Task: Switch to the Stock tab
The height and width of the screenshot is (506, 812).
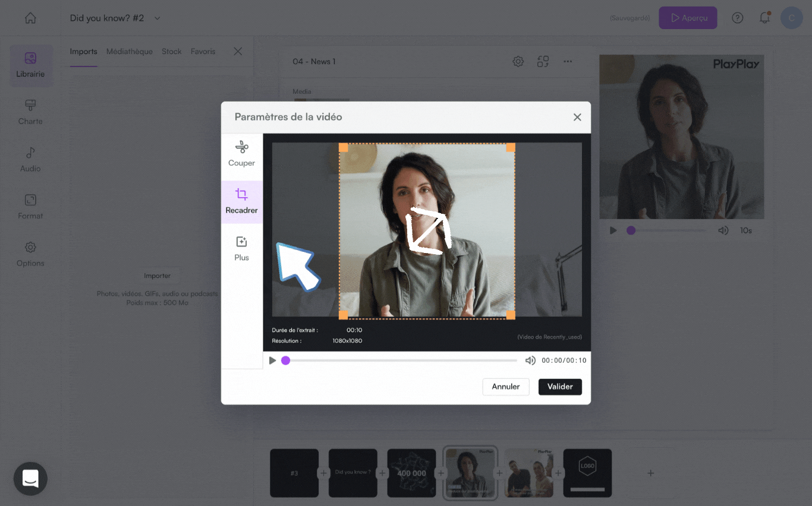Action: point(172,52)
